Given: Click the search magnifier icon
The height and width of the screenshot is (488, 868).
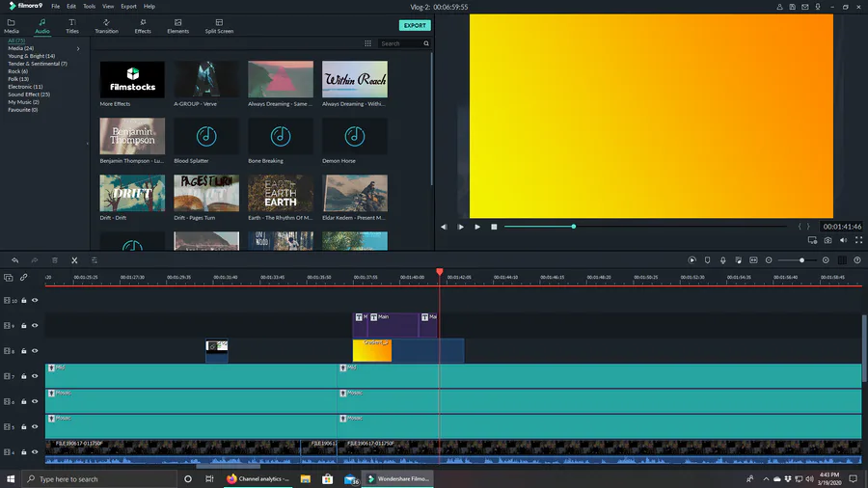Looking at the screenshot, I should (426, 43).
